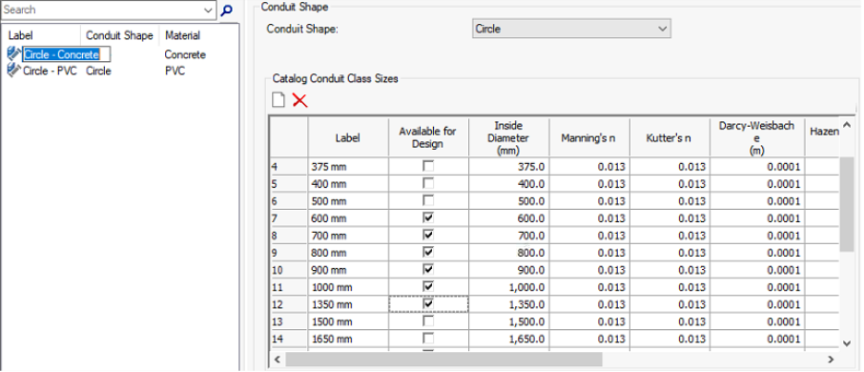Select the Circle - PVC catalog icon

14,71
